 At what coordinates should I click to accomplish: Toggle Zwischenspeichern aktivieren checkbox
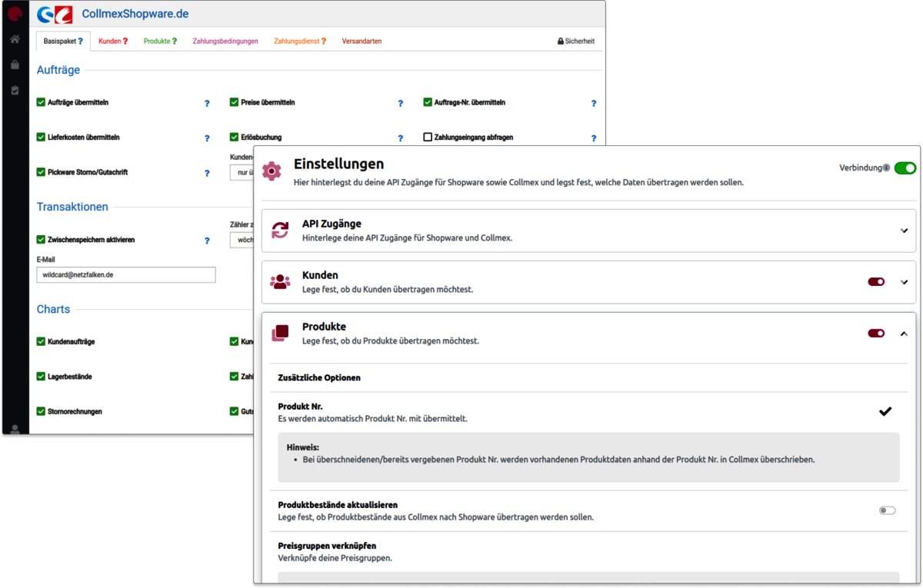point(41,240)
